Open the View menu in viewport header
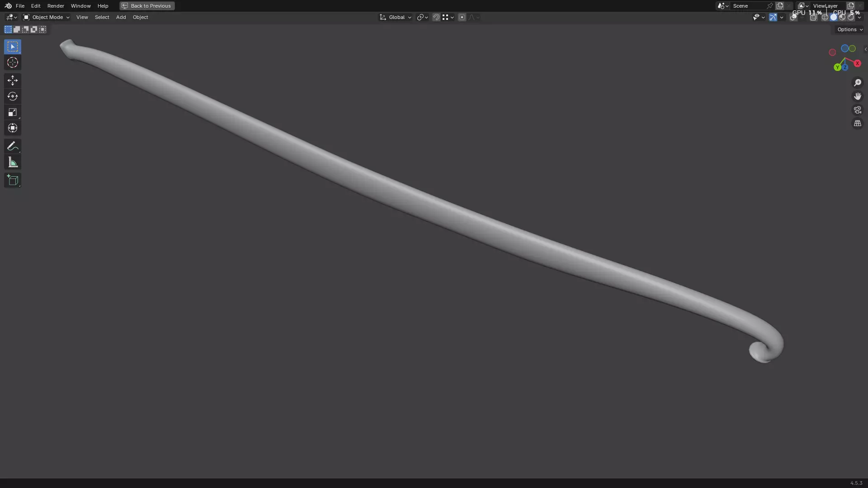The height and width of the screenshot is (488, 868). (x=82, y=17)
